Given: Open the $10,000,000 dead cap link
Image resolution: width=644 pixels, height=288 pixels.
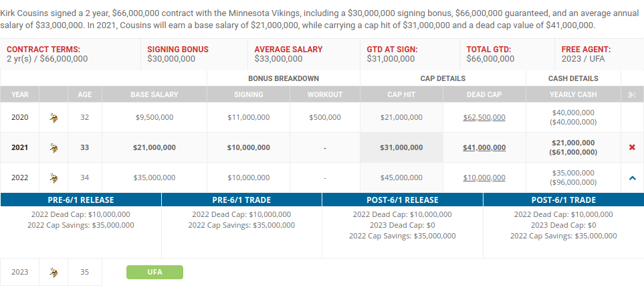Looking at the screenshot, I should (484, 177).
